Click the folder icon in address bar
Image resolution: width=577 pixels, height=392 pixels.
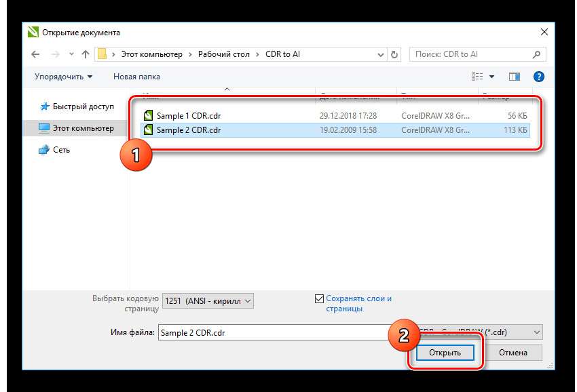click(x=103, y=54)
